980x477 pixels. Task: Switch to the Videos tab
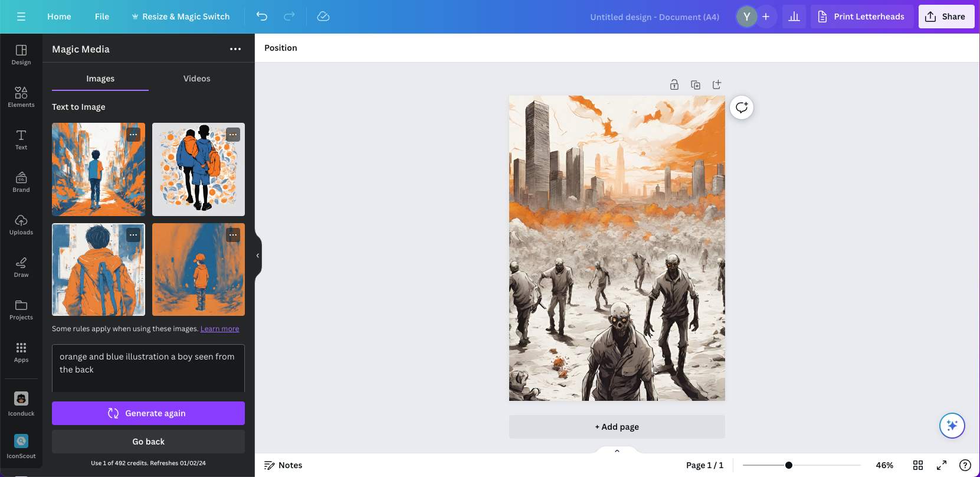point(196,79)
